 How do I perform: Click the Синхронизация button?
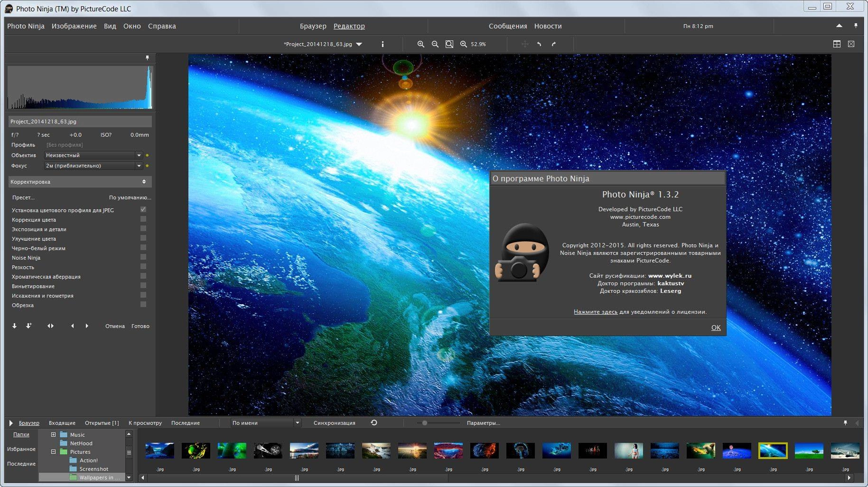[334, 423]
